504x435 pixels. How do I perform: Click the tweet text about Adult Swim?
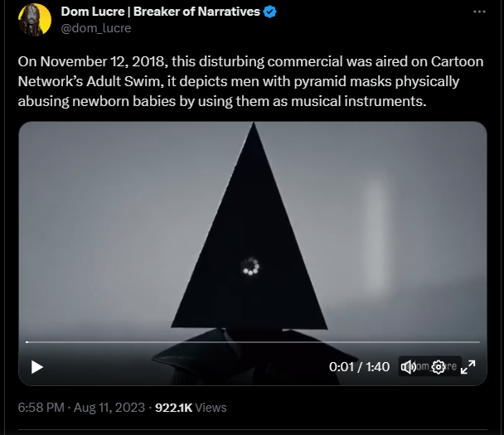(250, 81)
